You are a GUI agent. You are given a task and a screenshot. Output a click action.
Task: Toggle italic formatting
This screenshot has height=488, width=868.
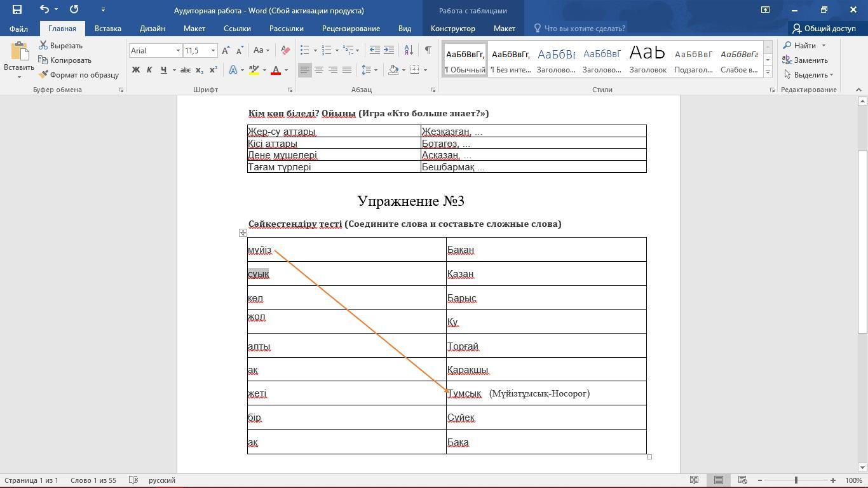[x=149, y=70]
